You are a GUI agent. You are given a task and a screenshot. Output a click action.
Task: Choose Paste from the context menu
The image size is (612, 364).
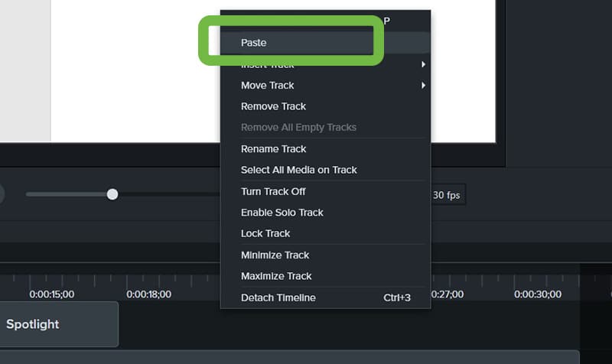pyautogui.click(x=325, y=43)
